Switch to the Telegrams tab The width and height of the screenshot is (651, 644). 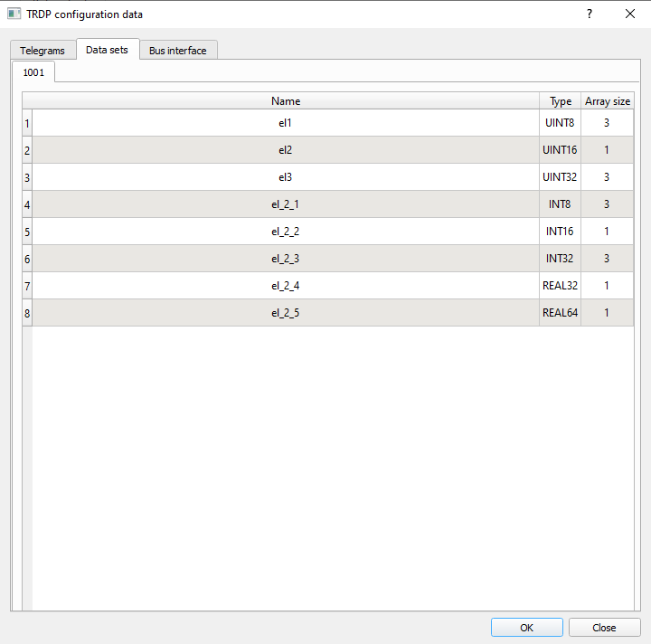(x=42, y=51)
